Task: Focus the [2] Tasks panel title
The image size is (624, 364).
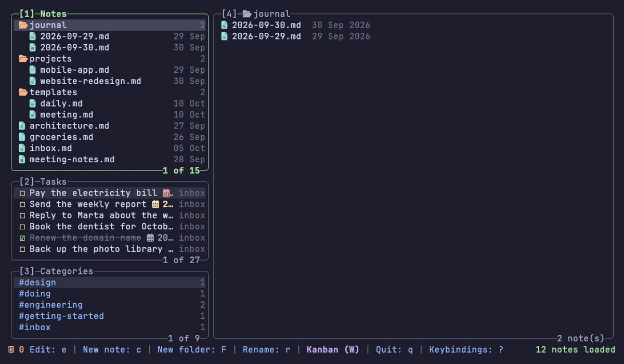Action: (43, 181)
